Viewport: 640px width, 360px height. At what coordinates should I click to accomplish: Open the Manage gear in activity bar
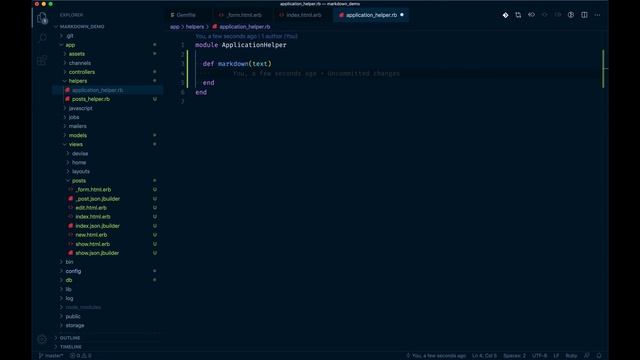(x=42, y=339)
